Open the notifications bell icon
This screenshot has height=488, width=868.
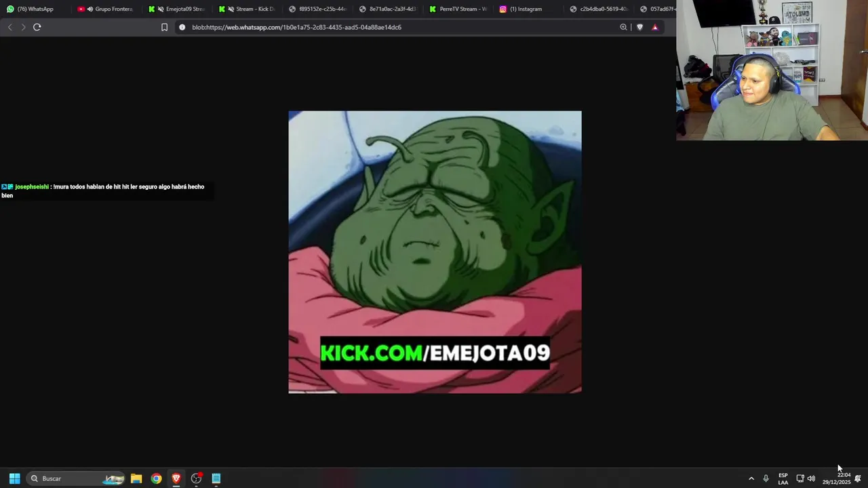858,479
